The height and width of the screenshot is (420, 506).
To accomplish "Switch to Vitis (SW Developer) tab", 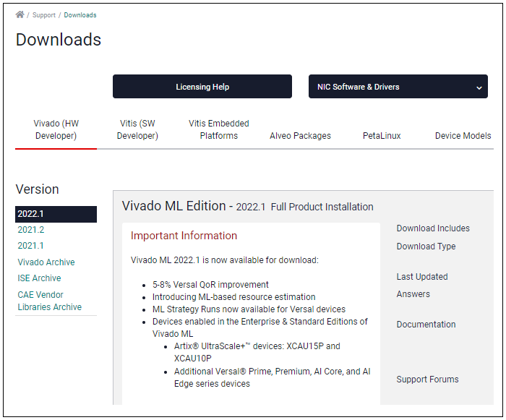I will [137, 129].
